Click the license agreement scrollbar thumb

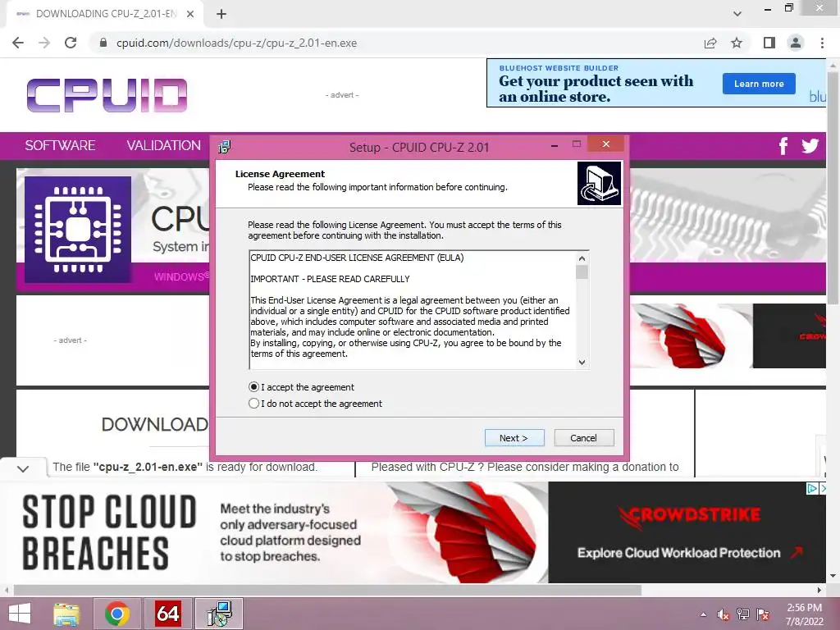(582, 272)
